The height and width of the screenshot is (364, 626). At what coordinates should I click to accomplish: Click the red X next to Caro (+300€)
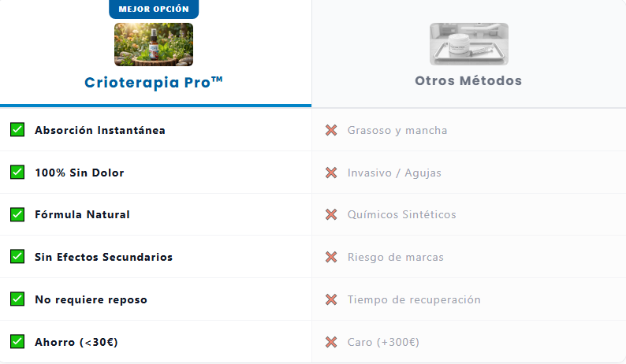[331, 342]
